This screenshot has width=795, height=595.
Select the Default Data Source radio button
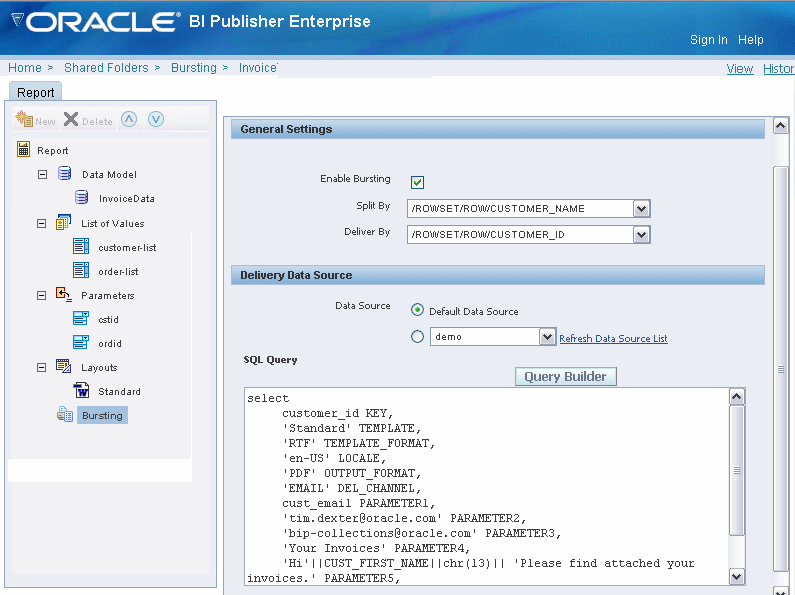[417, 310]
